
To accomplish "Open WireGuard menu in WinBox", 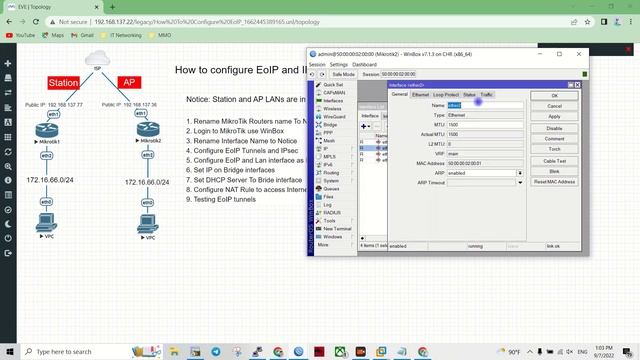I will [334, 117].
